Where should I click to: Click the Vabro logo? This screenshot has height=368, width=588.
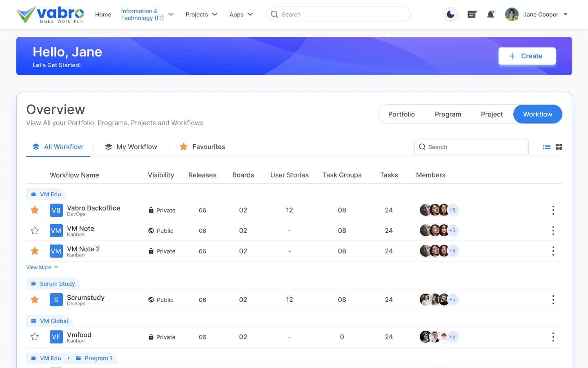click(50, 15)
